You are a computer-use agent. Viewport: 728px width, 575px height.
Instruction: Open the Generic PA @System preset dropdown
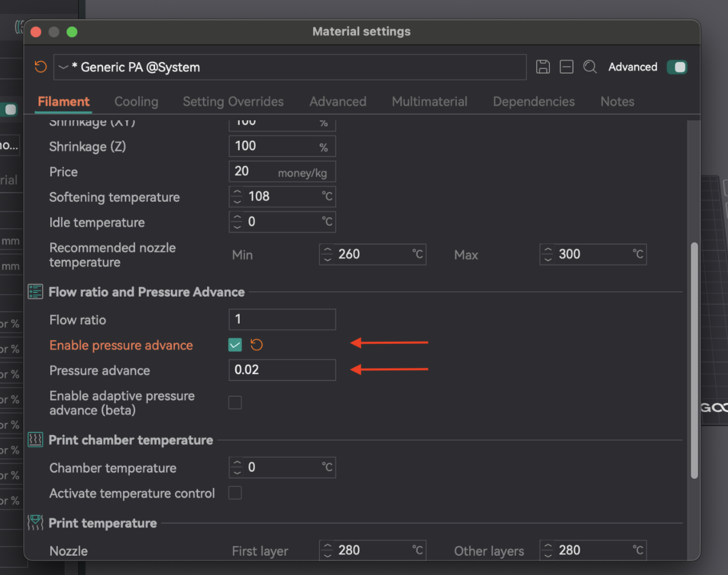tap(290, 67)
